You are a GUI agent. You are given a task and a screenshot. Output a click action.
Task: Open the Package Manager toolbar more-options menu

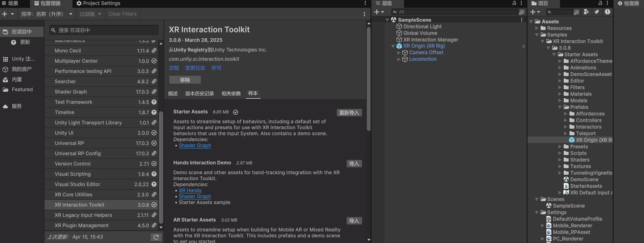tap(364, 14)
